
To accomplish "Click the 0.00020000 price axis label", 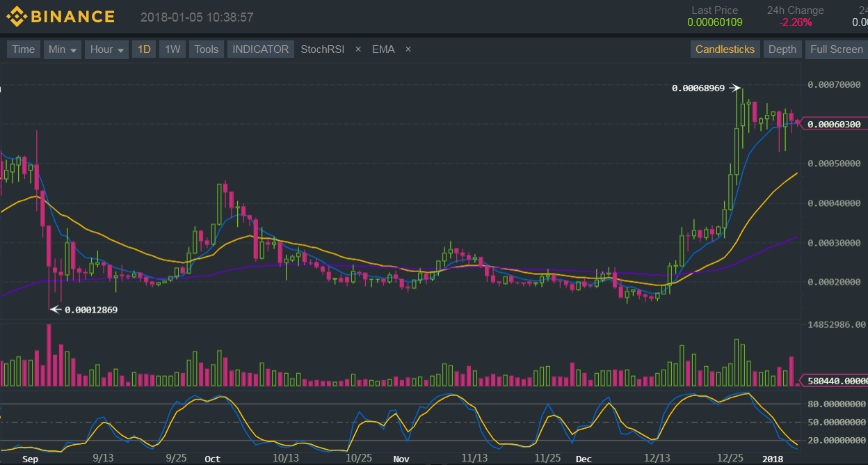I will pos(834,282).
